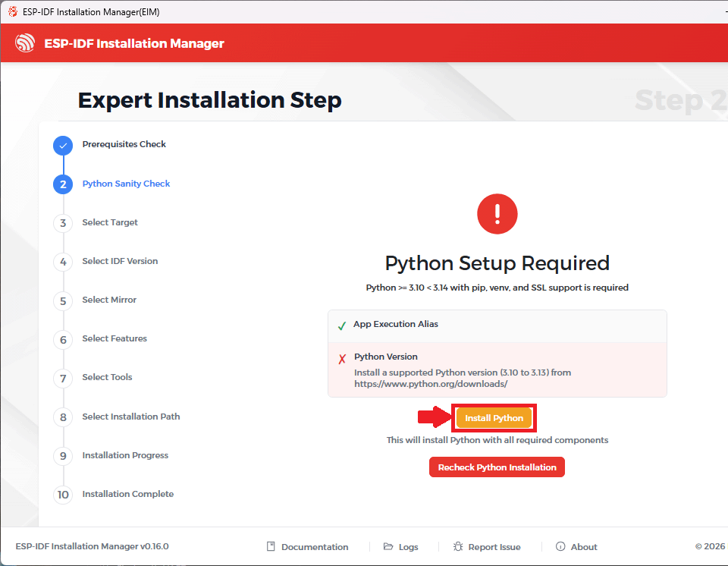
Task: Click the orange Install Python button
Action: [x=494, y=418]
